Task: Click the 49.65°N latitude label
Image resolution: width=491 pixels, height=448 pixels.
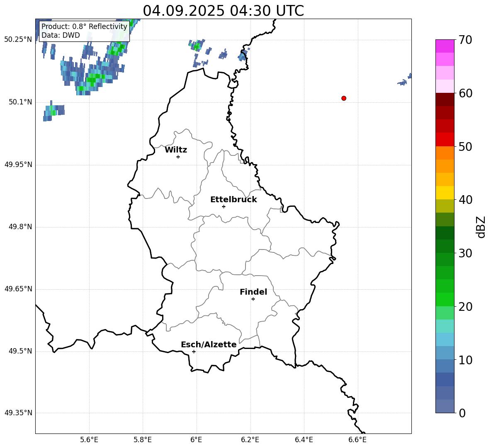Action: tap(18, 289)
